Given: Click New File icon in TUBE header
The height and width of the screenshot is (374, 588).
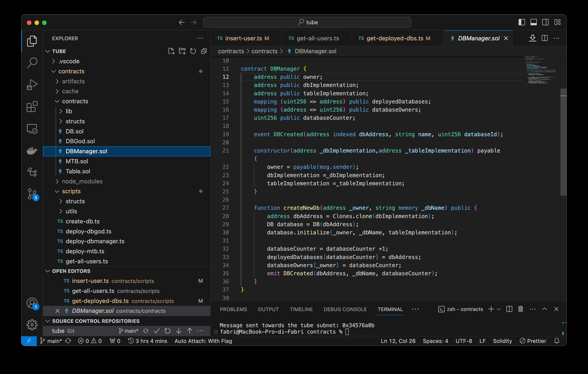Looking at the screenshot, I should pos(171,51).
